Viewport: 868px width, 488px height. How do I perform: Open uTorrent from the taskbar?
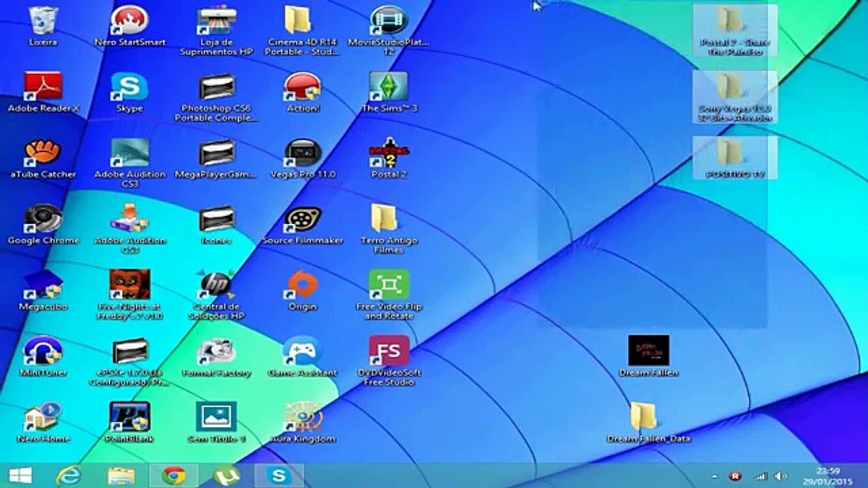(226, 475)
